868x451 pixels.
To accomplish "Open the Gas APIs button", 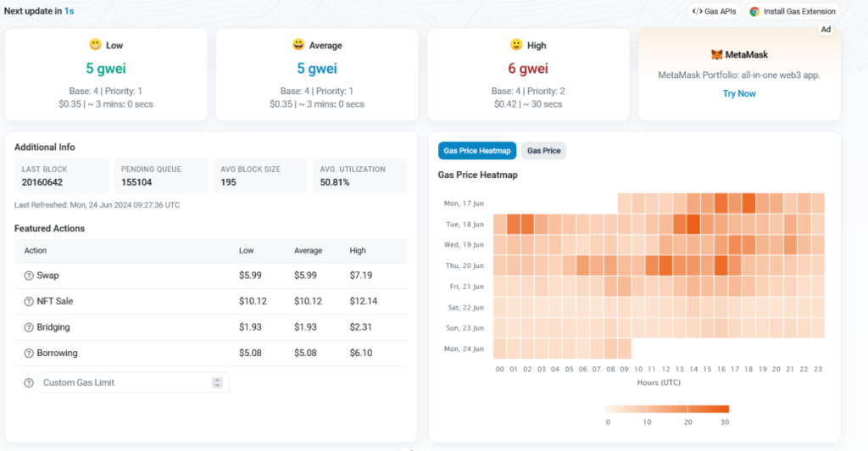I will [715, 12].
